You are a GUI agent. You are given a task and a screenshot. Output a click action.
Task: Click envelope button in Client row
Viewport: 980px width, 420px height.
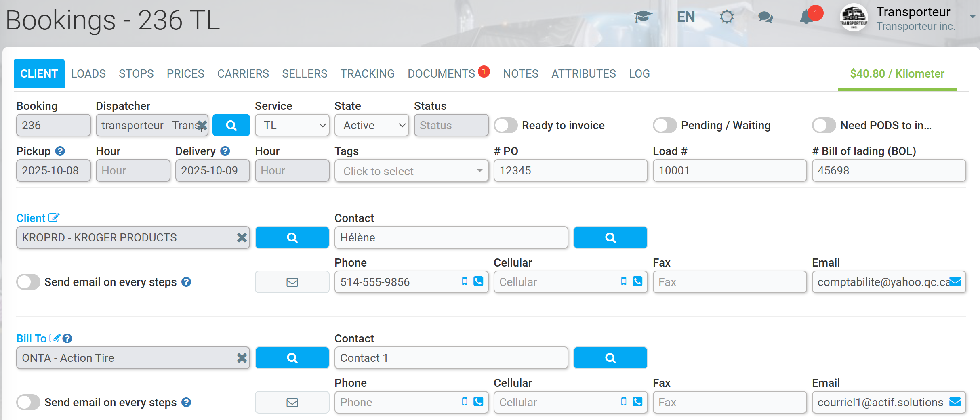tap(292, 282)
